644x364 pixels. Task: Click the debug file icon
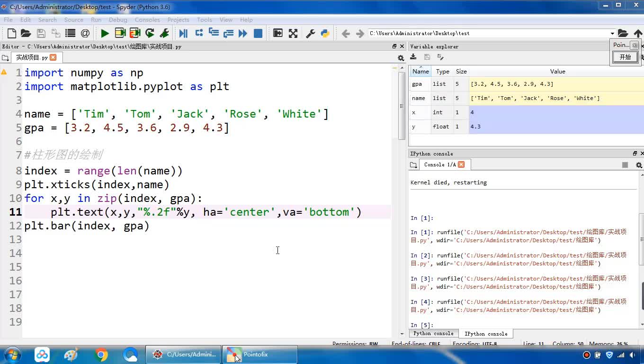(x=183, y=33)
